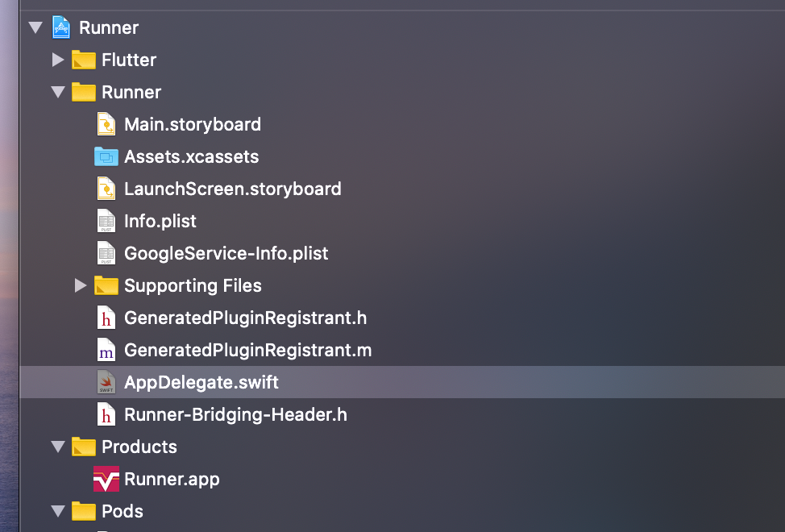This screenshot has height=532, width=785.
Task: Click the GeneratedPluginRegistrant.m implementation icon
Action: (x=106, y=350)
